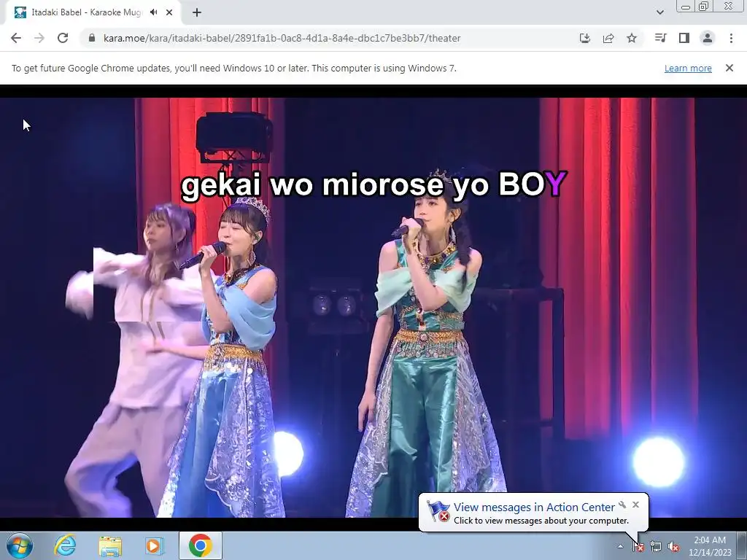Image resolution: width=747 pixels, height=560 pixels.
Task: Click the tab favicon for Karaoke Mugen
Action: click(20, 12)
